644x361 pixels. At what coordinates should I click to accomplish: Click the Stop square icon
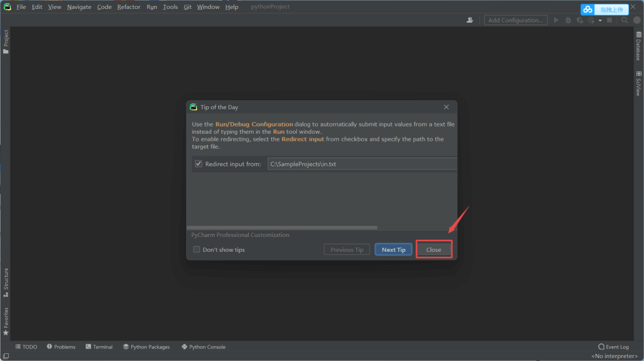pyautogui.click(x=609, y=20)
